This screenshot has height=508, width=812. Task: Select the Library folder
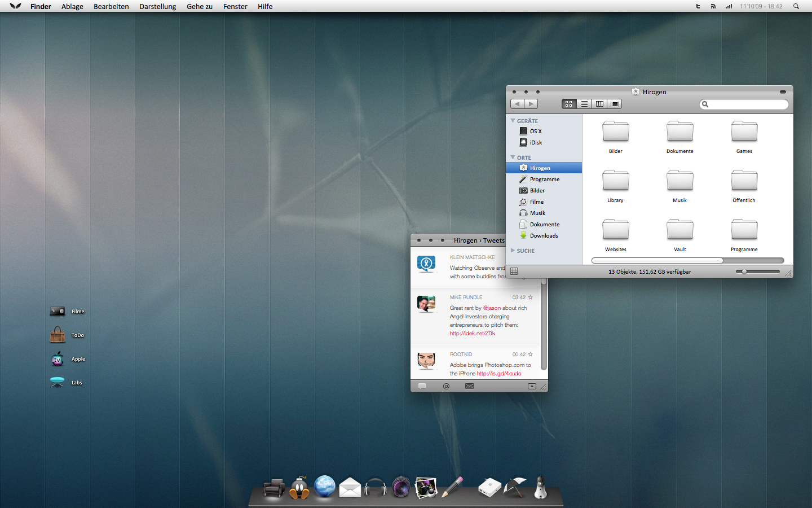pos(616,180)
